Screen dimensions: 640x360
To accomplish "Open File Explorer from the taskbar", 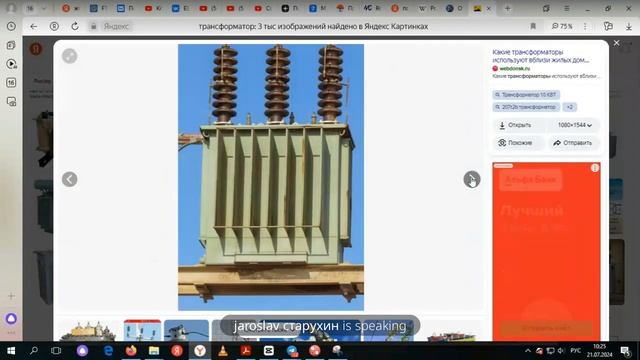I will [154, 351].
